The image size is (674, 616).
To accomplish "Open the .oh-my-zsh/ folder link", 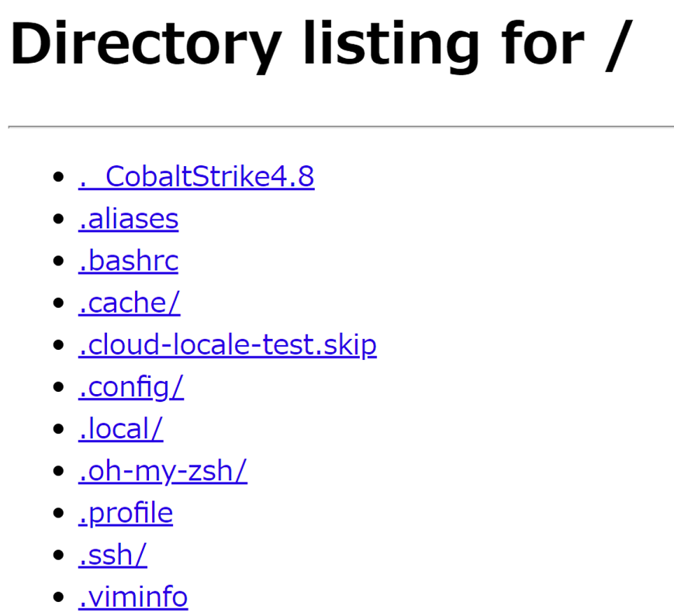I will (x=162, y=470).
